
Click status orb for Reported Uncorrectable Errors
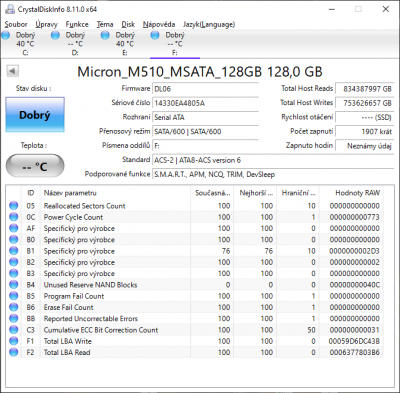pyautogui.click(x=14, y=319)
